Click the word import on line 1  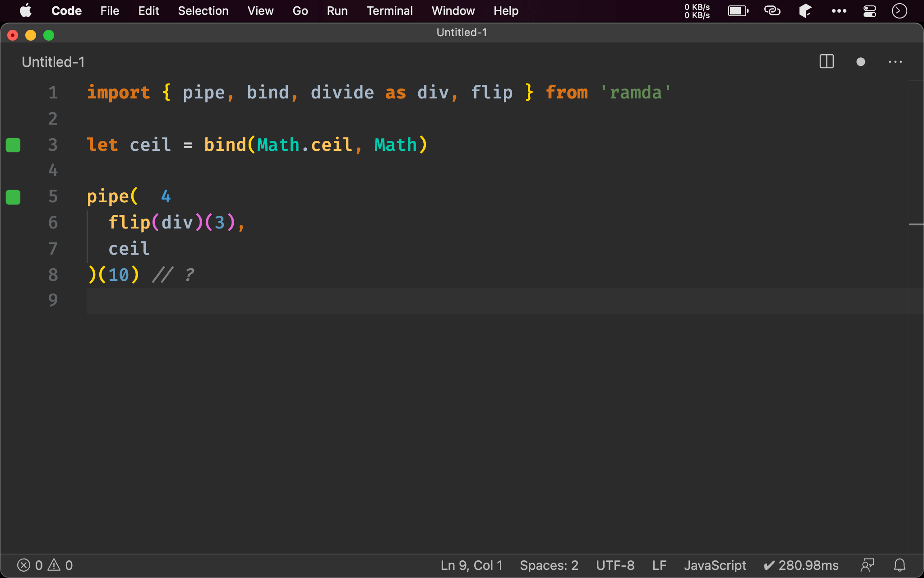[118, 93]
